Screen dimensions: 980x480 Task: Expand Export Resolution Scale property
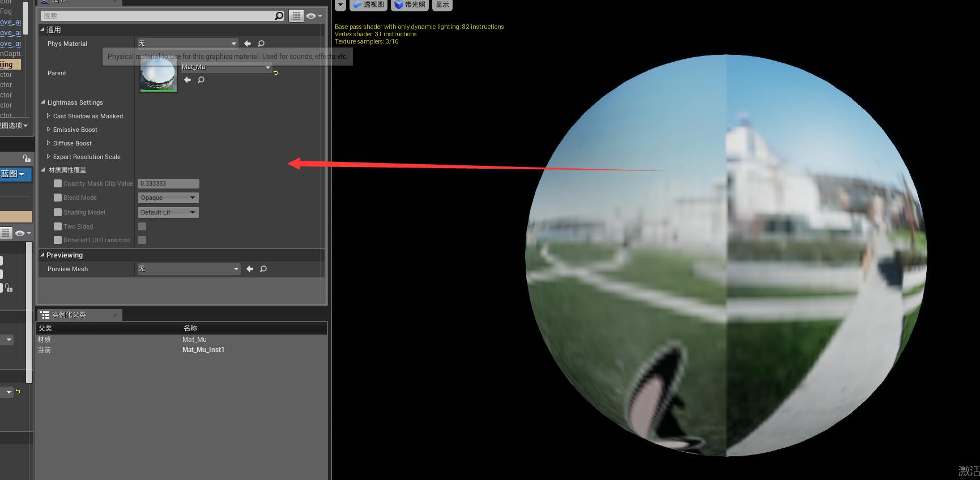tap(48, 157)
